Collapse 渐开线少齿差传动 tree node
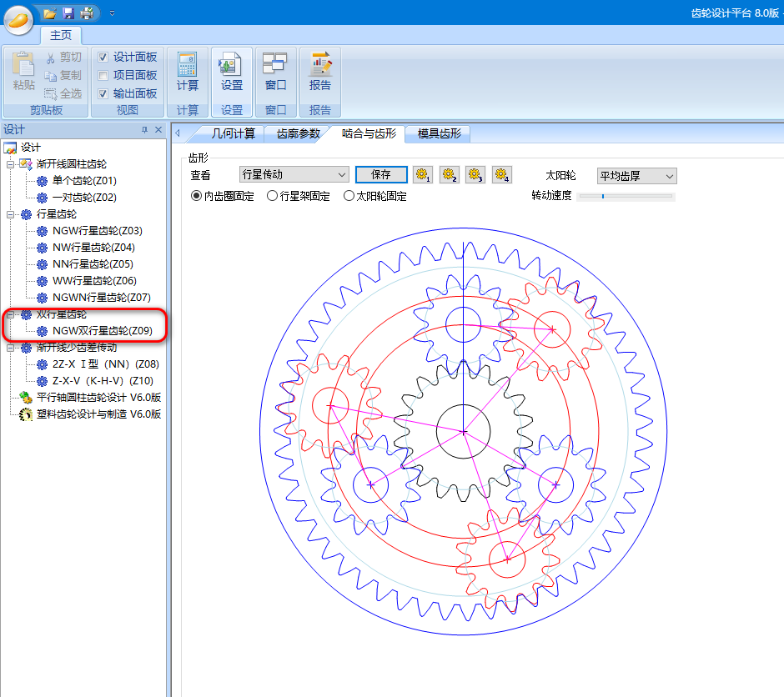This screenshot has width=784, height=697. click(x=10, y=348)
